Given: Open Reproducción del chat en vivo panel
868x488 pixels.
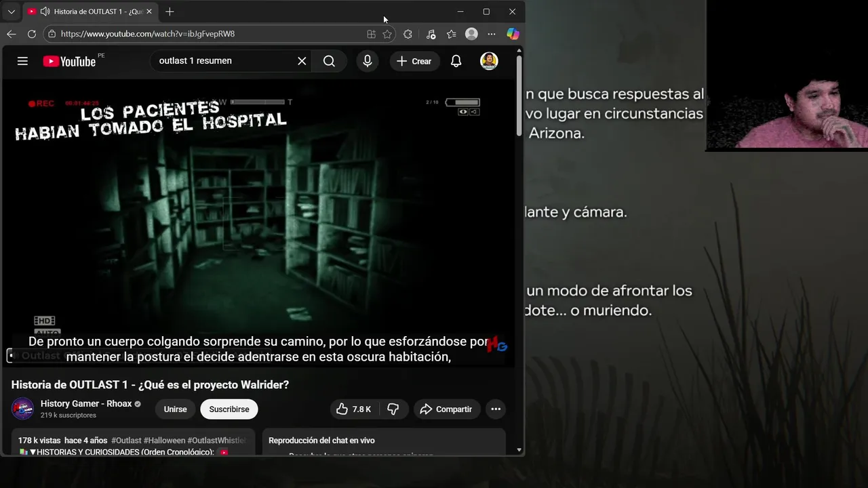Looking at the screenshot, I should tap(384, 442).
